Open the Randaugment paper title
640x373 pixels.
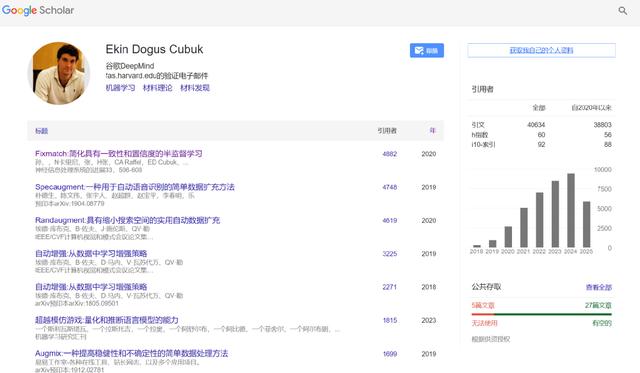[x=127, y=220]
